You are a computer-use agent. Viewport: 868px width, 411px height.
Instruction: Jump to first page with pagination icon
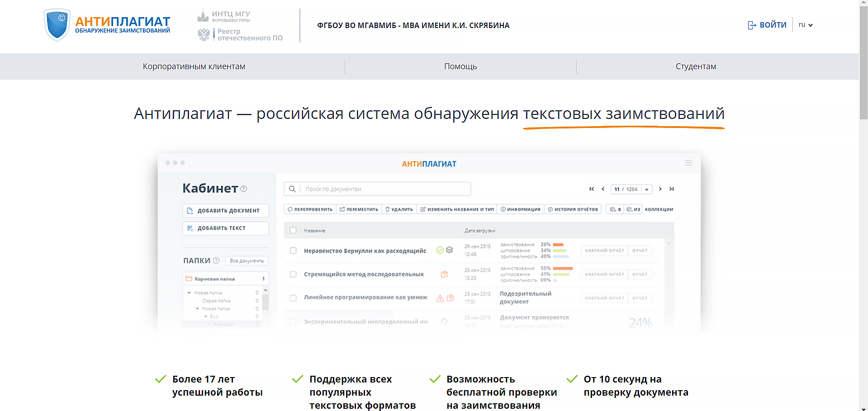click(592, 189)
